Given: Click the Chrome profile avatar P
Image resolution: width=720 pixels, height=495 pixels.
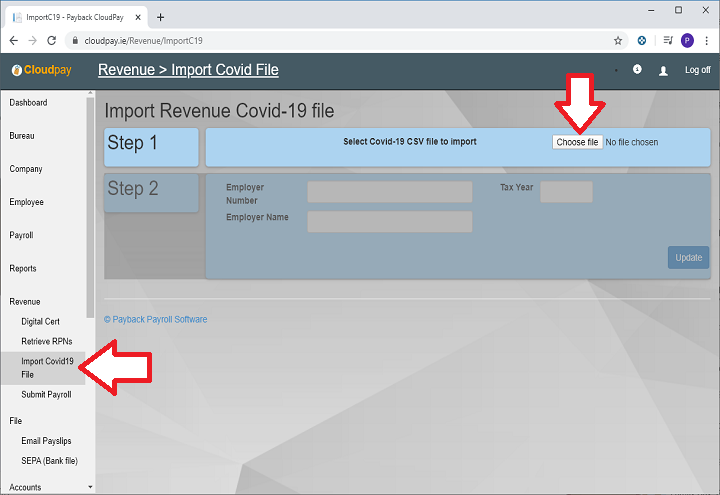Looking at the screenshot, I should (x=687, y=41).
